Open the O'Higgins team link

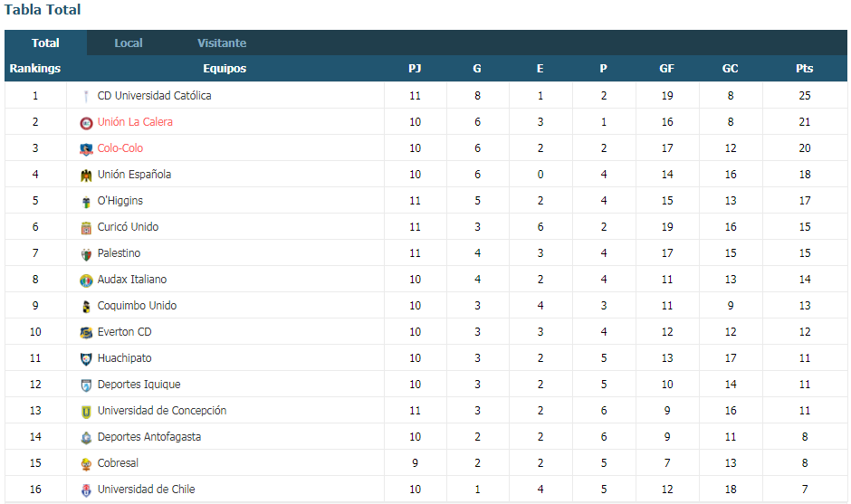click(120, 201)
